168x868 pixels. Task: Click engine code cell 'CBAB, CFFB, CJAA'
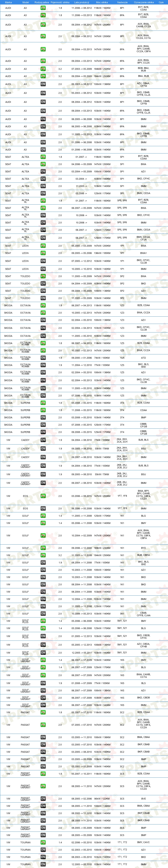click(143, 614)
